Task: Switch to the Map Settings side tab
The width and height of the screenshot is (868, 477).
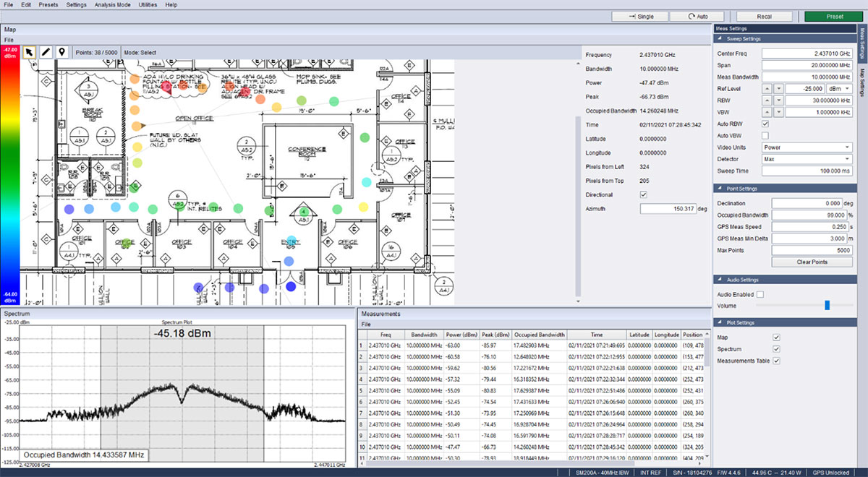Action: pyautogui.click(x=862, y=82)
